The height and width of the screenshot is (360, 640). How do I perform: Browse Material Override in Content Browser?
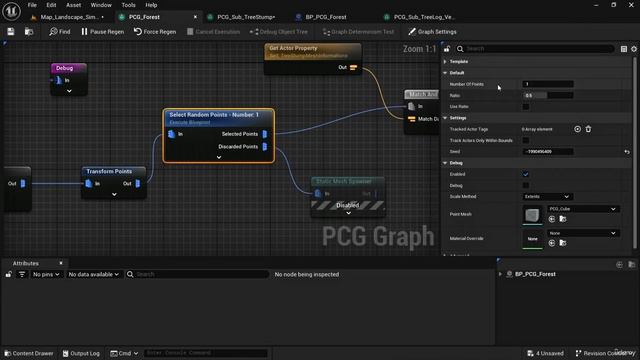(x=563, y=243)
